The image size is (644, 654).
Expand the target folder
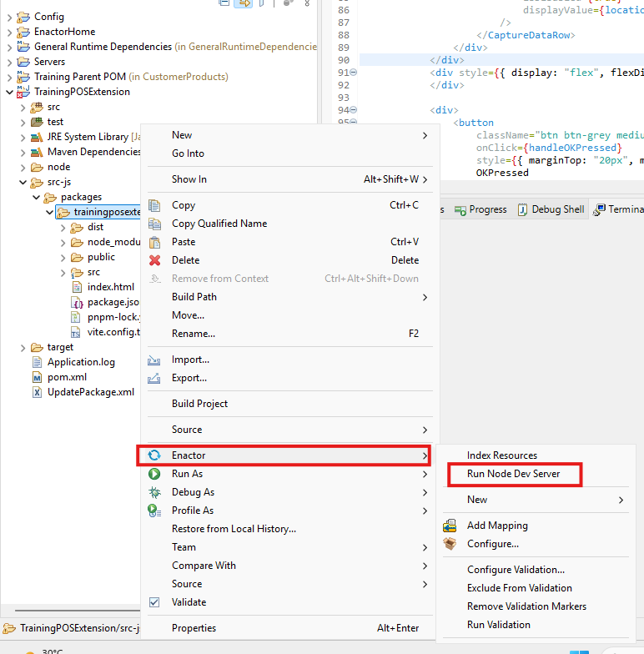tap(23, 347)
